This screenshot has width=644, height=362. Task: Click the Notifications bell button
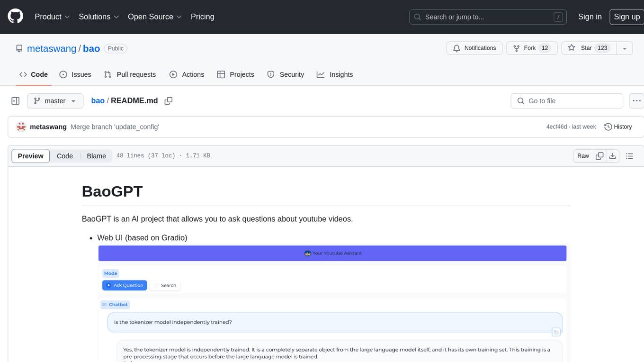pyautogui.click(x=474, y=48)
